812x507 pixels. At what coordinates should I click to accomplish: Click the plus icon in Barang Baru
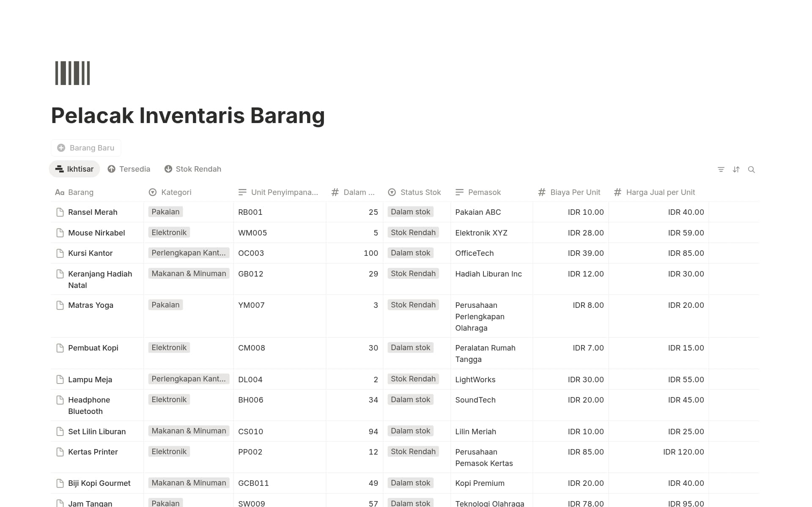61,148
